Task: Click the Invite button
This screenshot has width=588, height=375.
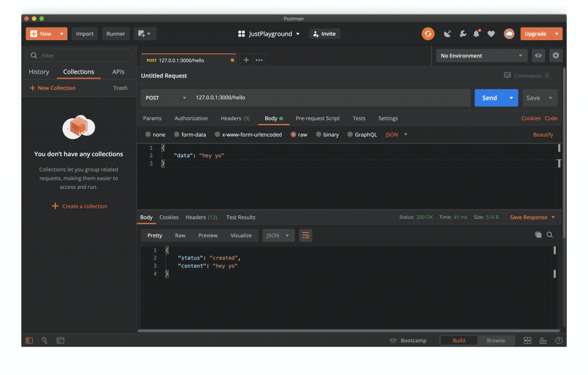Action: [x=325, y=34]
